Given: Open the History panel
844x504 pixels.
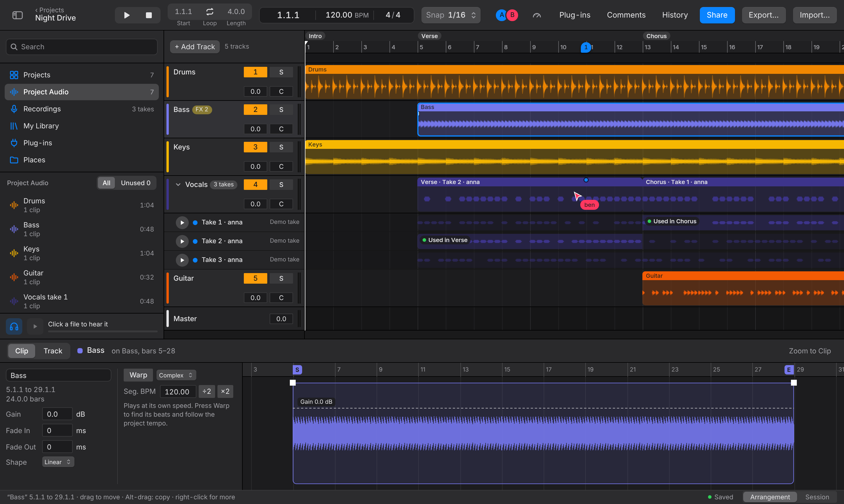Looking at the screenshot, I should (675, 15).
